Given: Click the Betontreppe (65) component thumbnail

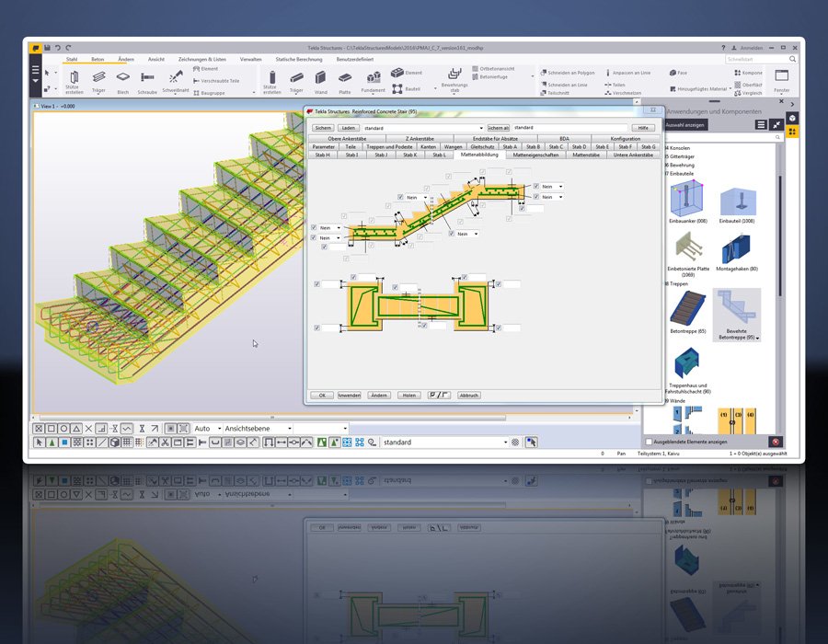Looking at the screenshot, I should (687, 308).
